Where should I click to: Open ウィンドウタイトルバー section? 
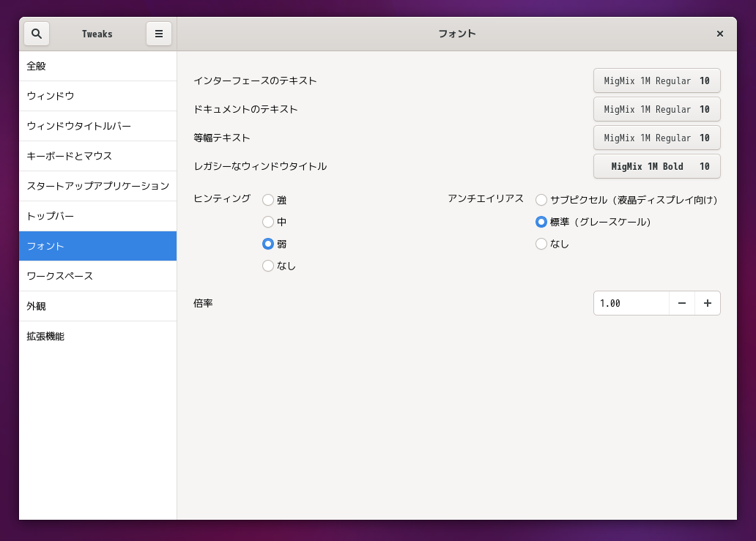pyautogui.click(x=98, y=126)
